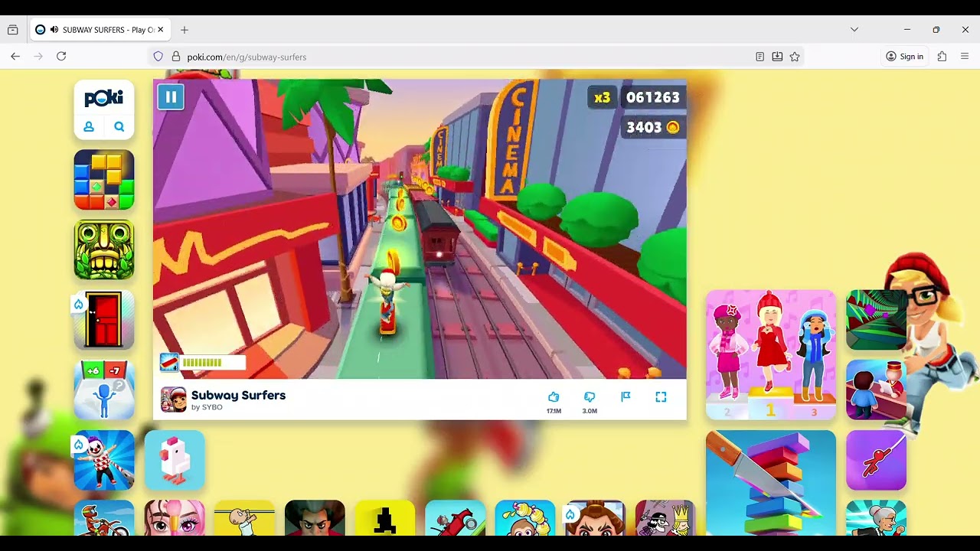Image resolution: width=980 pixels, height=551 pixels.
Task: Toggle reader view in address bar
Action: click(x=759, y=57)
